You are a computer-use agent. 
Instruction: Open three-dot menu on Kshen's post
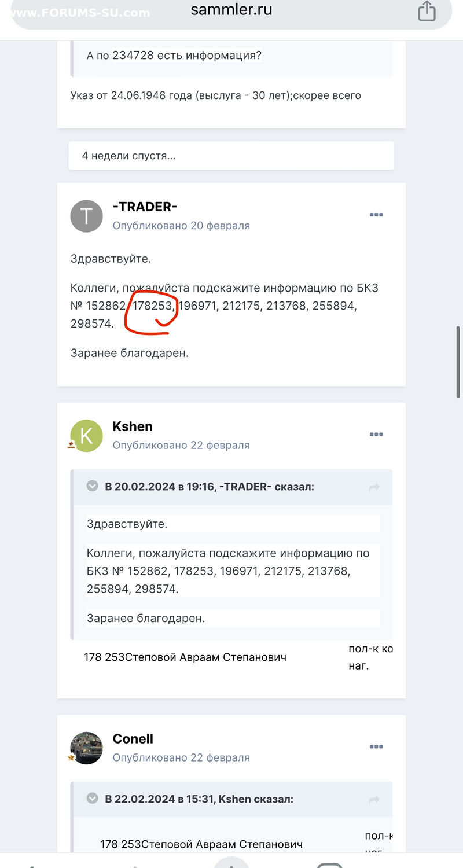(376, 435)
